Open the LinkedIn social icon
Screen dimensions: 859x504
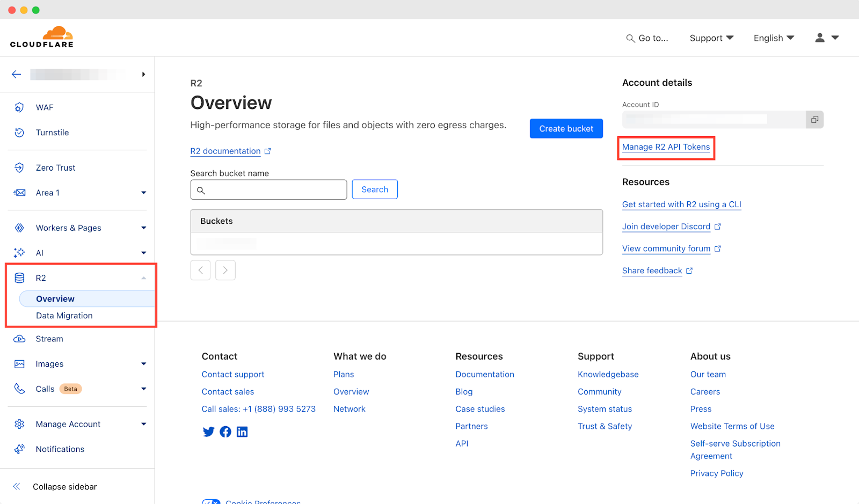(242, 432)
